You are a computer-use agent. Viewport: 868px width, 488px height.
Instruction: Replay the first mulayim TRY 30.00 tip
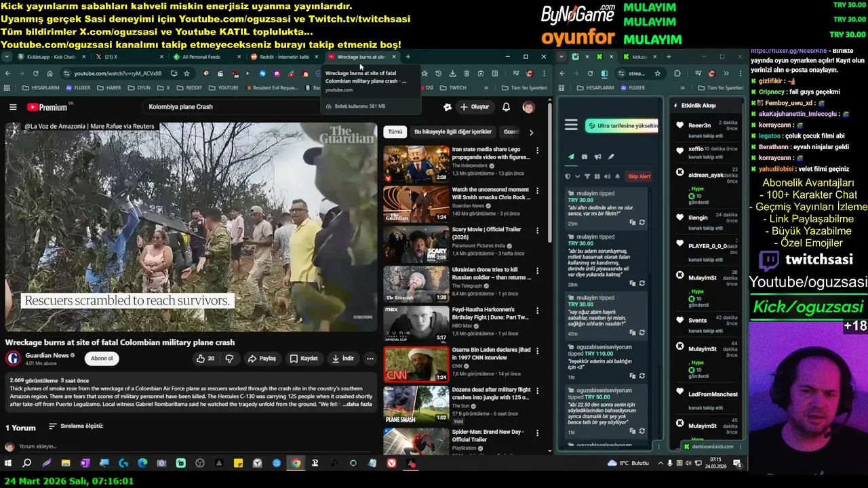(642, 222)
